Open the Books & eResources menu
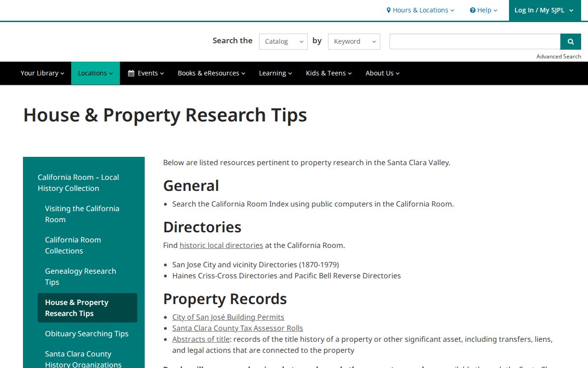 click(211, 73)
